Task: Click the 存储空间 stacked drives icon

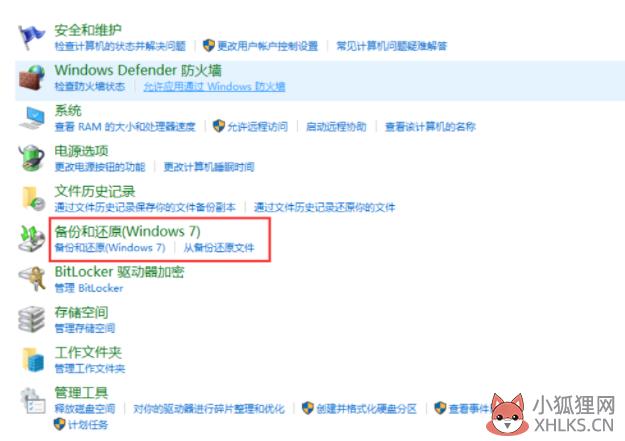Action: click(31, 319)
